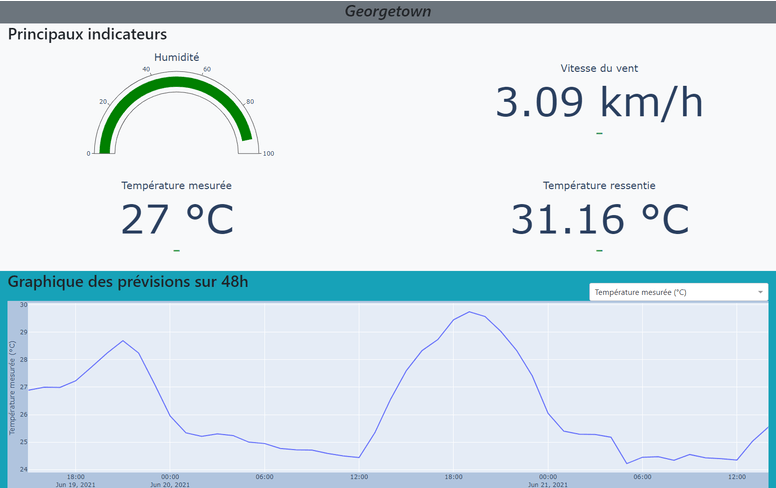The height and width of the screenshot is (488, 776).
Task: Click the 27 °C measured temperature value
Action: [x=177, y=219]
